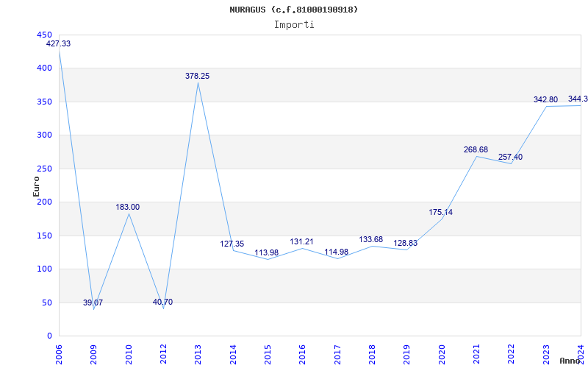Image resolution: width=588 pixels, height=368 pixels.
Task: Select the 2009 x-axis year label
Action: (94, 355)
